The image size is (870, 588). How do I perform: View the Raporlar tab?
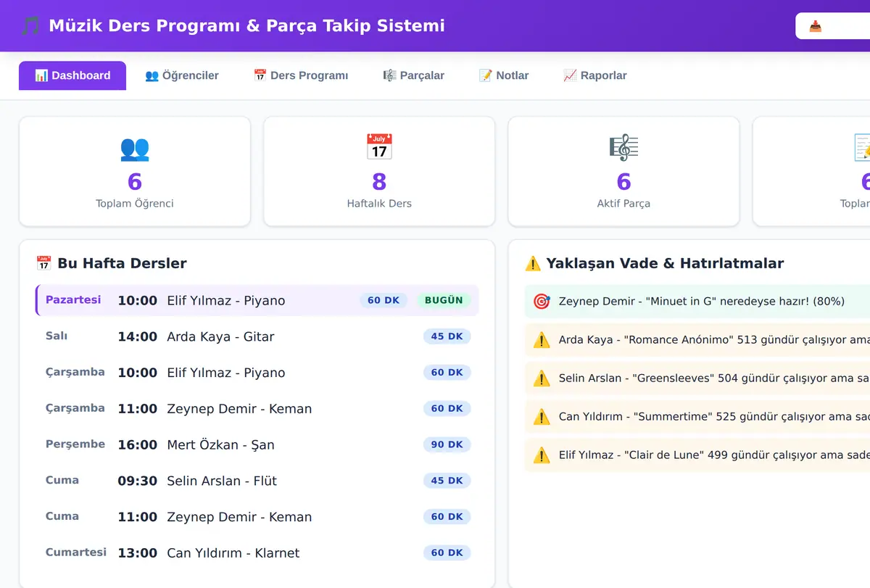click(595, 75)
